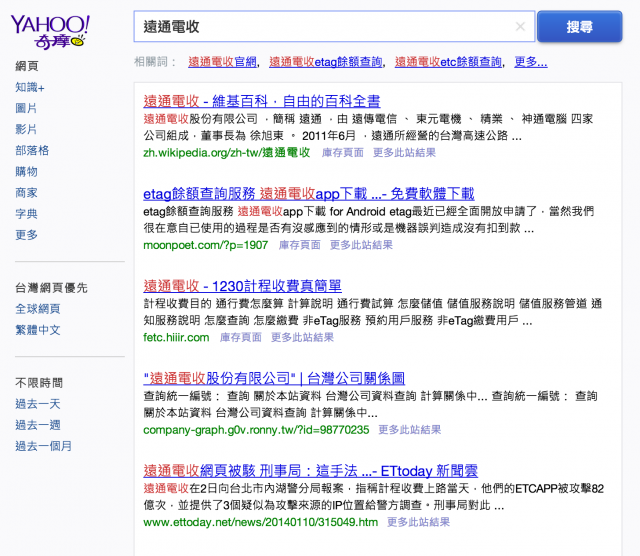Clear the search box with the X icon
This screenshot has height=556, width=640.
click(520, 27)
